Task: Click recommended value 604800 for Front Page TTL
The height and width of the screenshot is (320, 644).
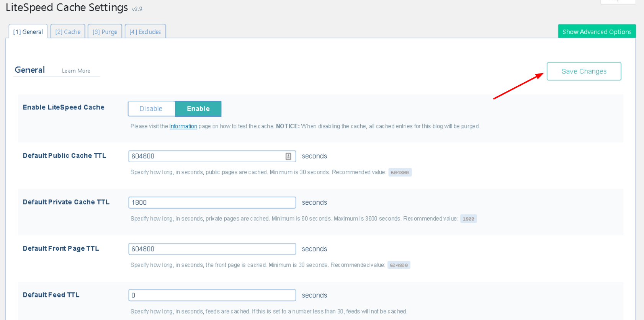Action: pos(399,265)
